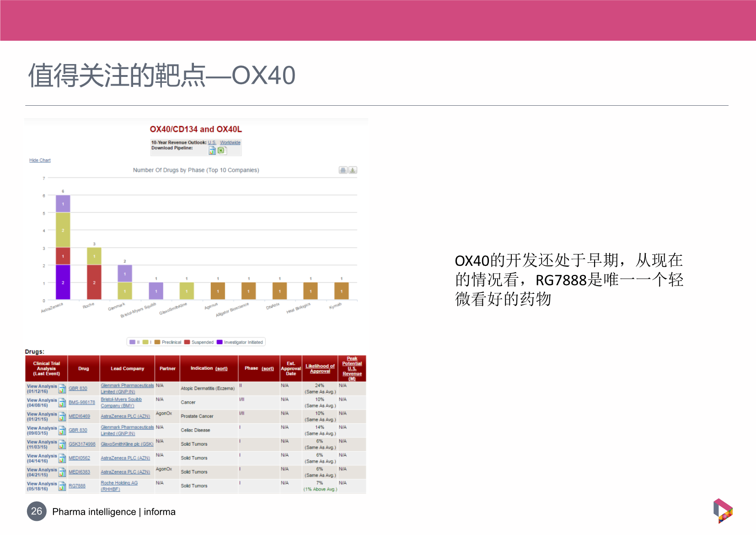The height and width of the screenshot is (535, 756).
Task: Toggle the Suspended series in legend
Action: point(199,342)
